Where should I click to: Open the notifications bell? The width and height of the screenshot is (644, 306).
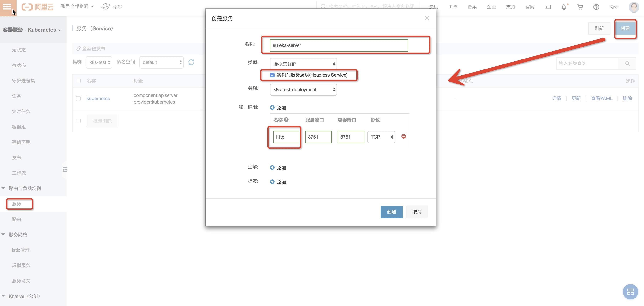point(564,7)
